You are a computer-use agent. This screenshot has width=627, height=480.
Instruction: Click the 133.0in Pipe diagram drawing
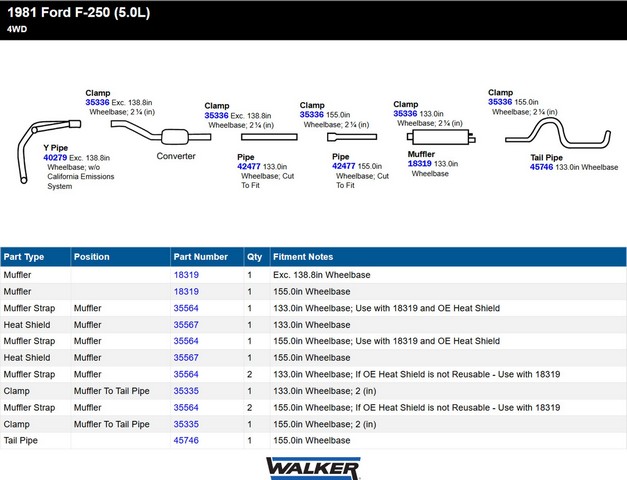pos(269,137)
